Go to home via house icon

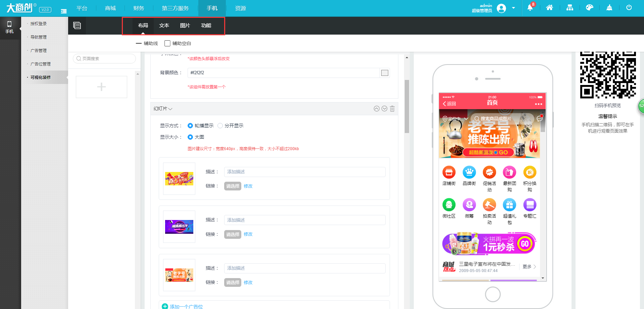click(x=549, y=8)
